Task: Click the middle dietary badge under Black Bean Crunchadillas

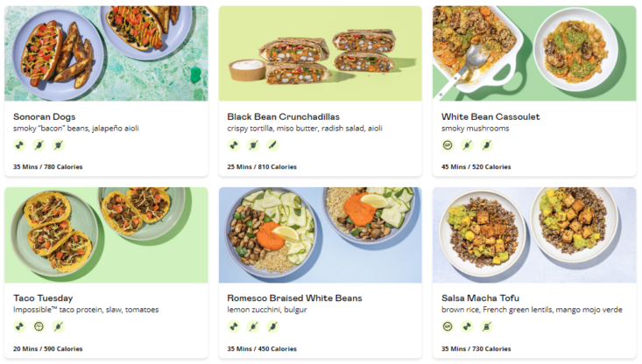Action: point(252,145)
